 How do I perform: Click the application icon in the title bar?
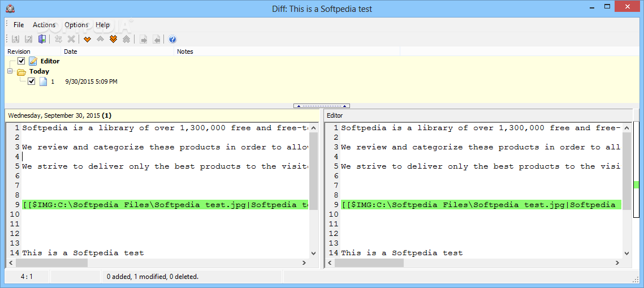(x=10, y=8)
